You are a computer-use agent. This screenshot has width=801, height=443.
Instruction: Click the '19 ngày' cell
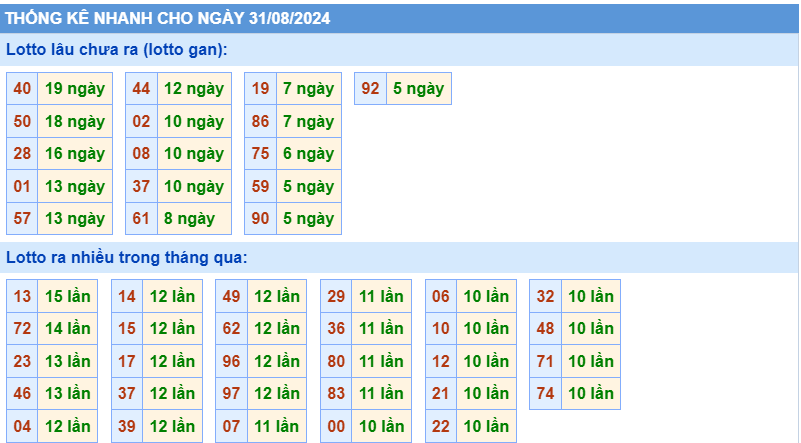click(74, 89)
